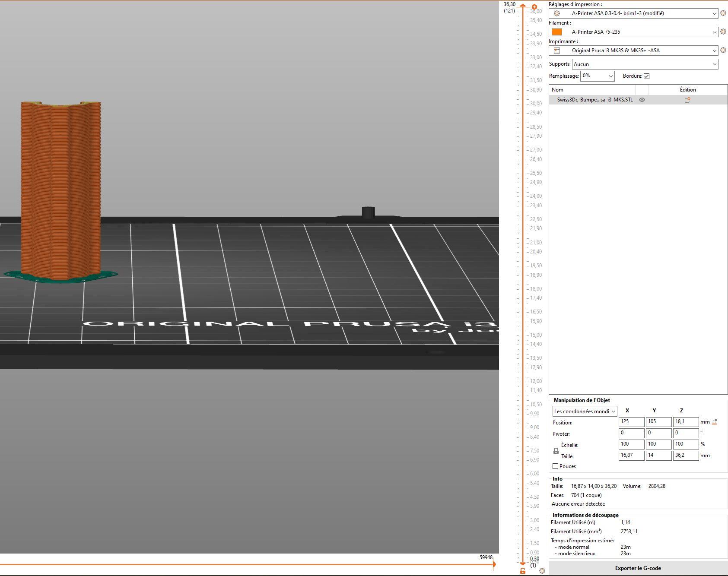Click the horizontal move slider thumb at 59948
728x576 pixels.
coord(494,564)
